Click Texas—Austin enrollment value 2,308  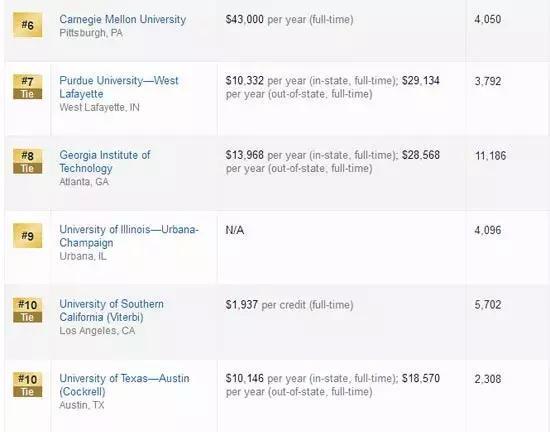[x=488, y=379]
